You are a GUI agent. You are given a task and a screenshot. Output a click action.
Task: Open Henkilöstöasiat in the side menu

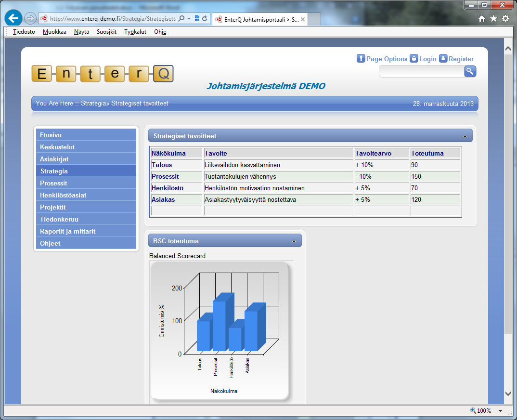tap(86, 195)
